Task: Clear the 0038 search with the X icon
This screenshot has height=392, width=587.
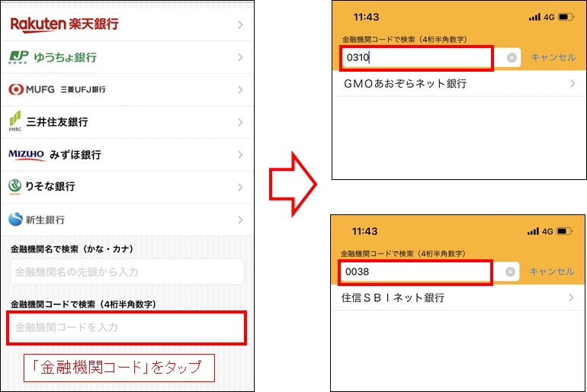Action: point(510,272)
